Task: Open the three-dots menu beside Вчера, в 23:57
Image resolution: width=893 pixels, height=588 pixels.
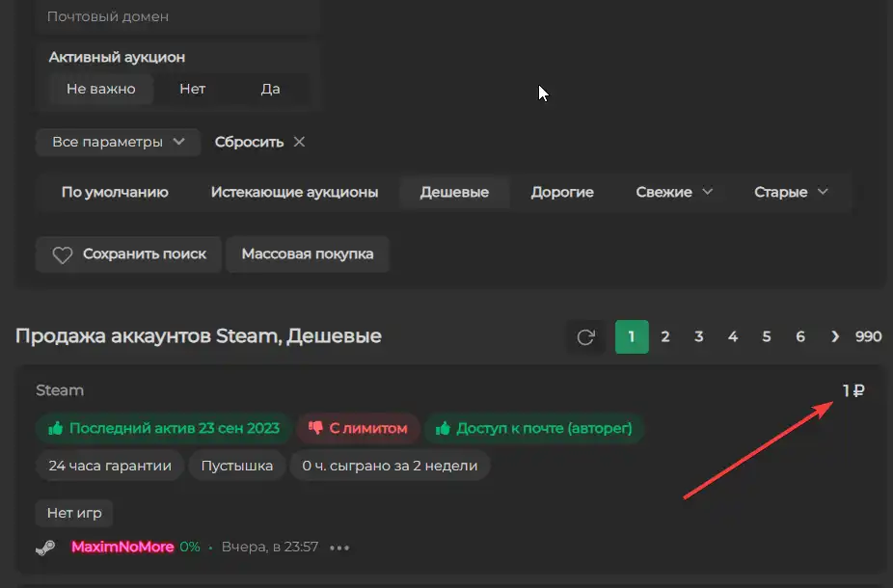Action: click(339, 548)
